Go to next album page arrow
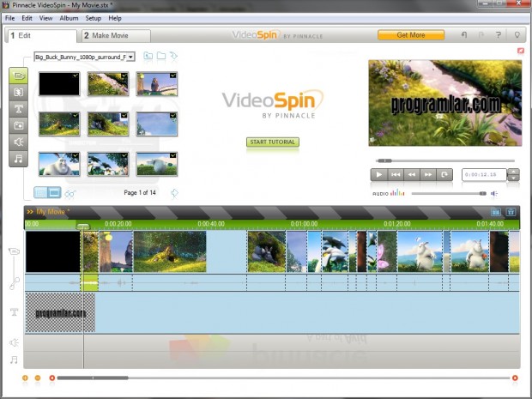The image size is (532, 399). pos(174,193)
